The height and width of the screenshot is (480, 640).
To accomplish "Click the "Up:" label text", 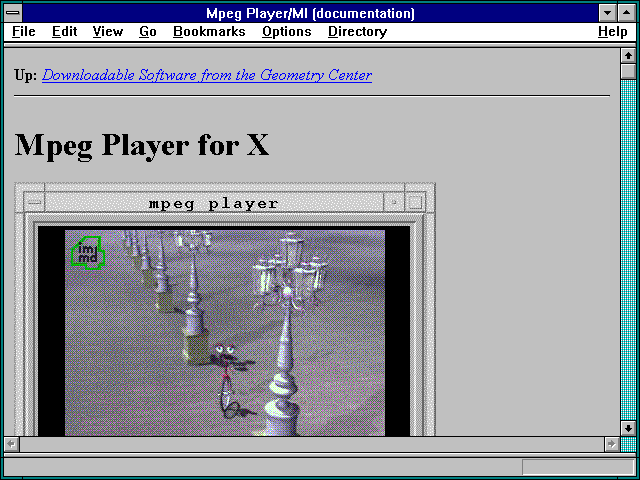I will (26, 75).
